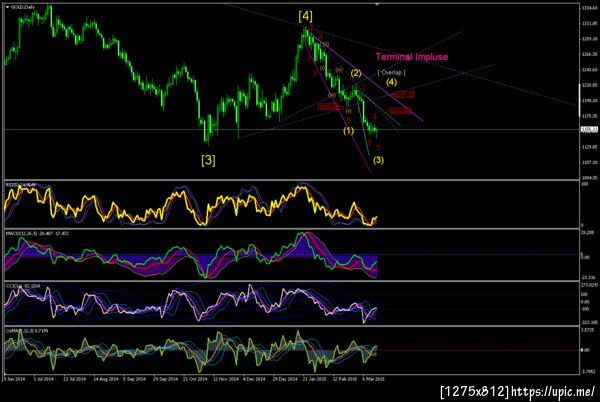Click the yellow (3) wave label
The image size is (600, 402).
378,160
